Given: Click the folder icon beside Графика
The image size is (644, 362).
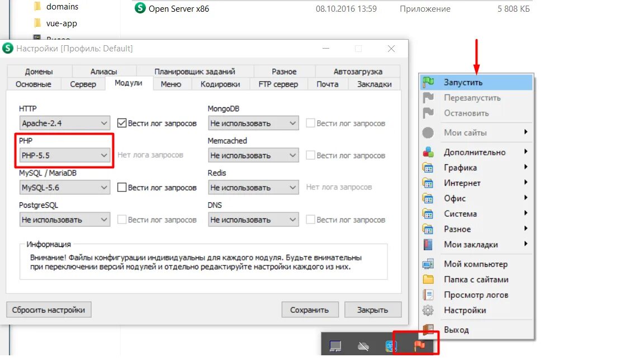Looking at the screenshot, I should tap(428, 168).
